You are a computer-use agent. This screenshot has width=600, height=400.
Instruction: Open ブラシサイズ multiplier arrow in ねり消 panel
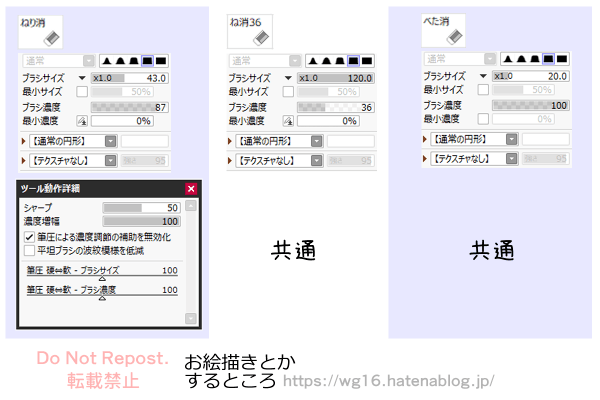coord(82,78)
